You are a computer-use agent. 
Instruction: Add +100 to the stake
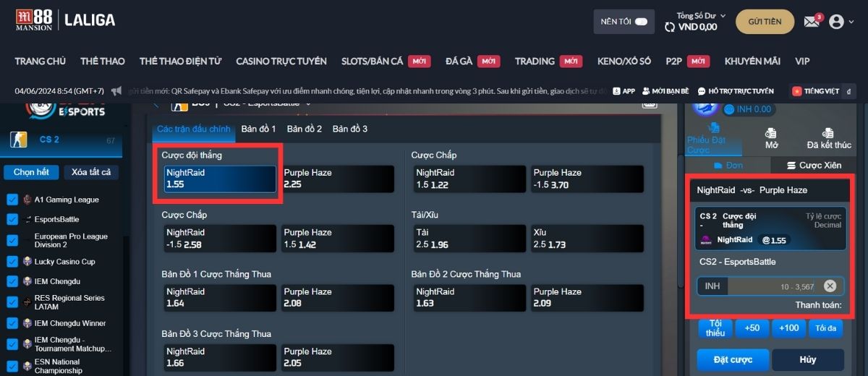click(x=789, y=328)
